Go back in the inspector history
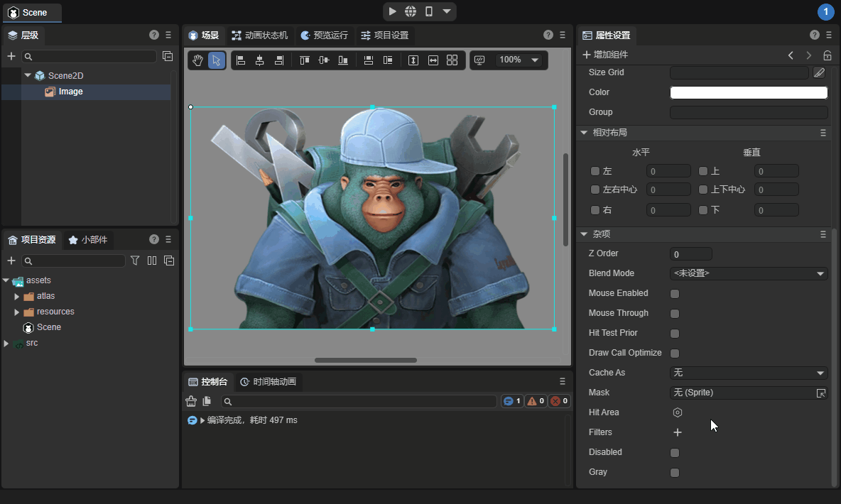 coord(791,55)
